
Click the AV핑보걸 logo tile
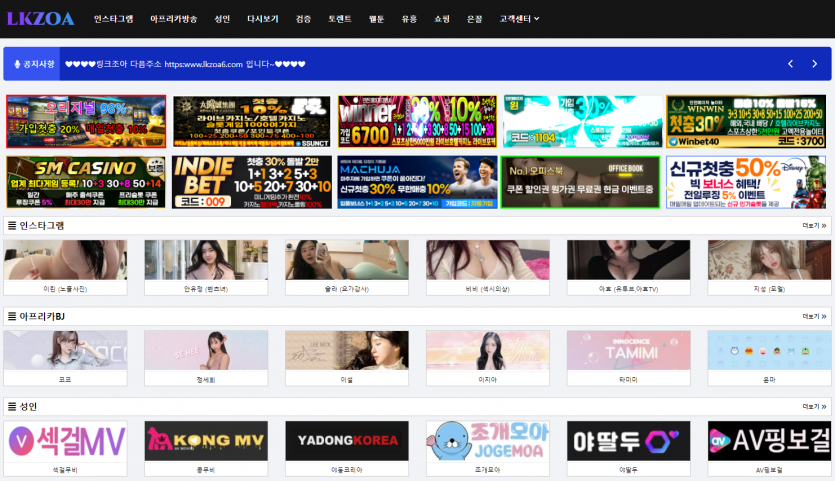[x=769, y=441]
